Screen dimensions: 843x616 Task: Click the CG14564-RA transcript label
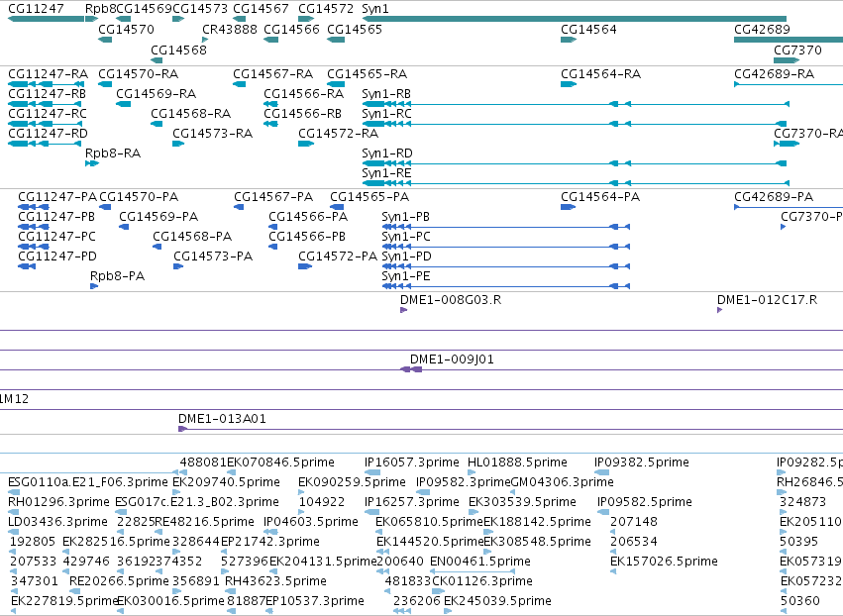[x=600, y=73]
